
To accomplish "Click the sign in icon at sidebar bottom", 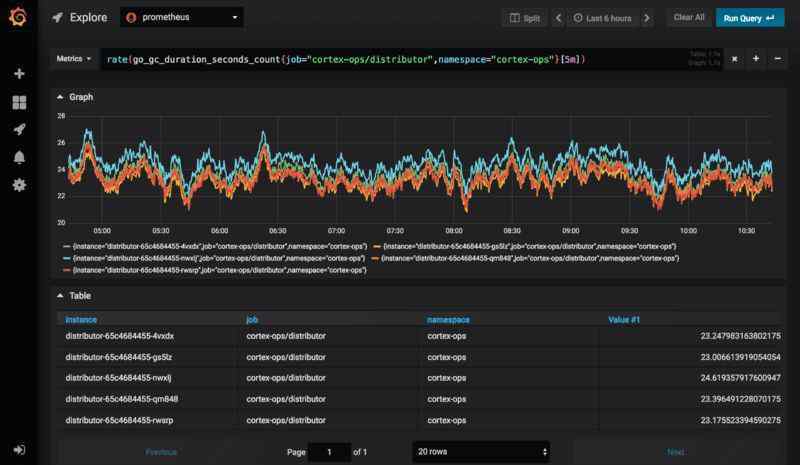I will pyautogui.click(x=18, y=449).
